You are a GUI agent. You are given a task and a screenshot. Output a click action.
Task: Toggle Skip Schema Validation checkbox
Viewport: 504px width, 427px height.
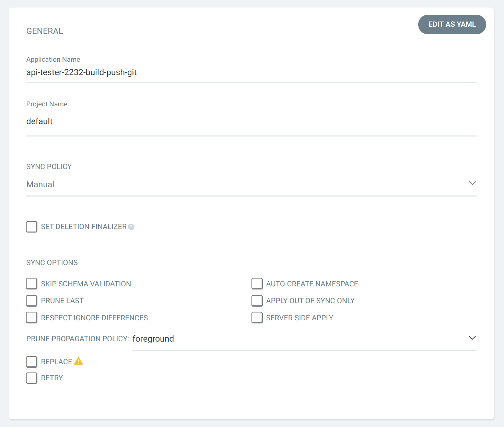pos(32,284)
